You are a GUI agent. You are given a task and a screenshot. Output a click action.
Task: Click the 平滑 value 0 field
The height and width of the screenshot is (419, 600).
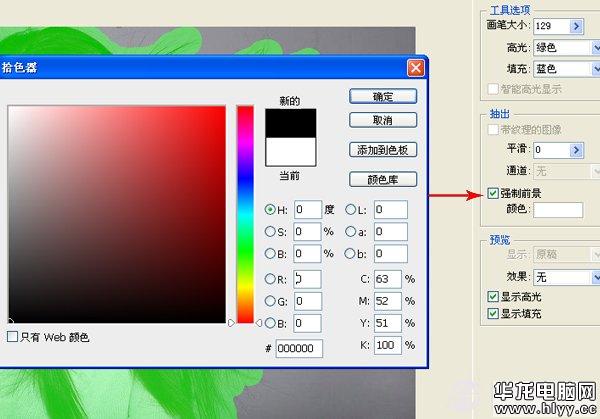(x=552, y=150)
